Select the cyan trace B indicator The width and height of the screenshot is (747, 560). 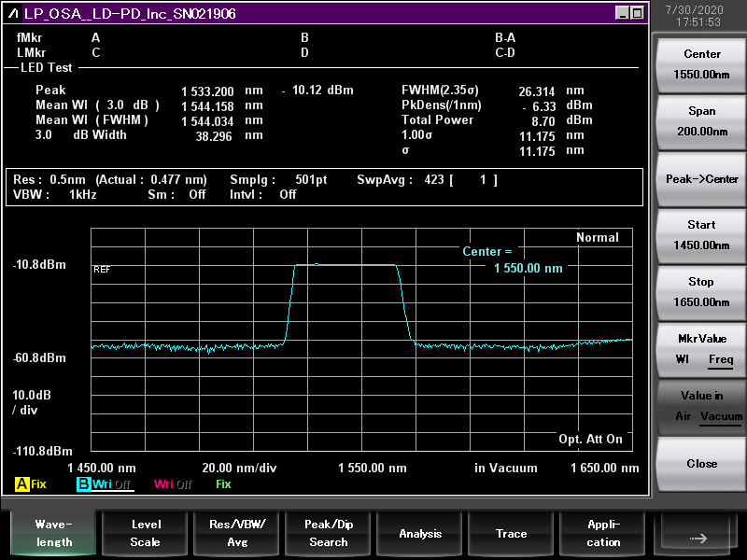84,484
